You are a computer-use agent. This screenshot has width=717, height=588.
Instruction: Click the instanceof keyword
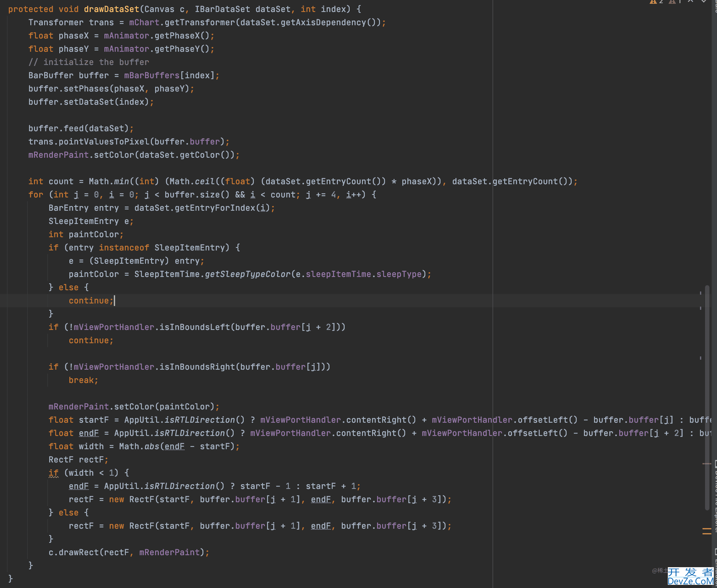tap(124, 247)
